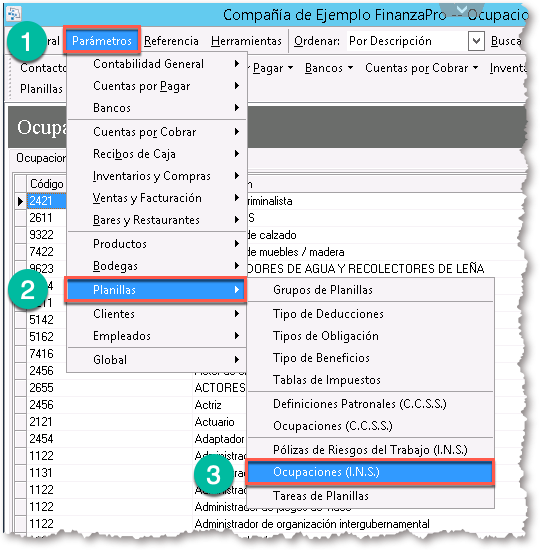Click the application icon in title bar

pos(14,14)
